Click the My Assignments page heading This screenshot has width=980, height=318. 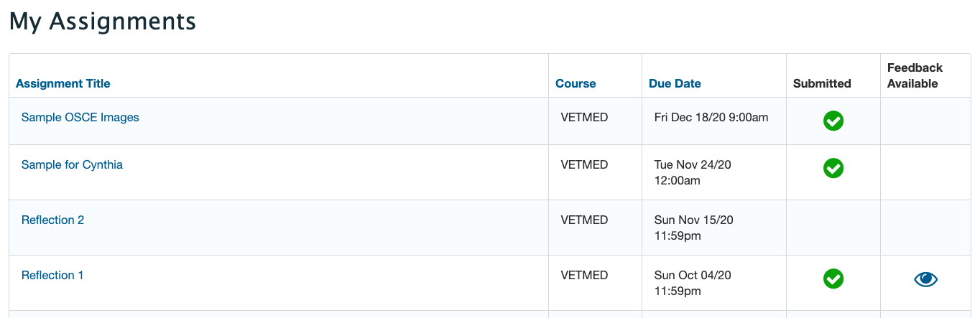tap(102, 22)
